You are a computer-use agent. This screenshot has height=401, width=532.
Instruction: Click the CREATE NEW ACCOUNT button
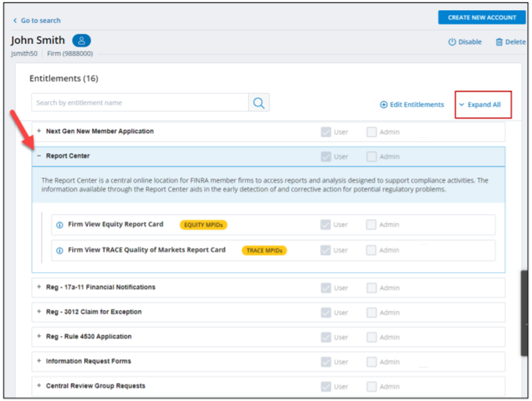pos(482,17)
